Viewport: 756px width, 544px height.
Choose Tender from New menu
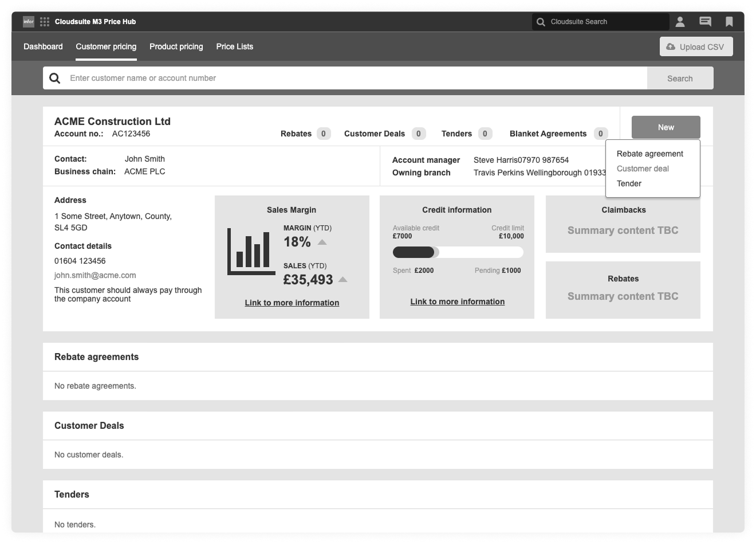click(629, 183)
